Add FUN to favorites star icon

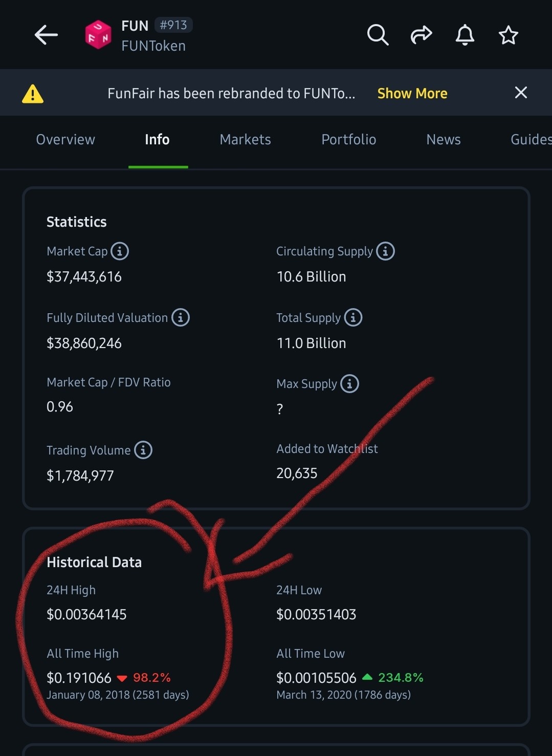[509, 35]
